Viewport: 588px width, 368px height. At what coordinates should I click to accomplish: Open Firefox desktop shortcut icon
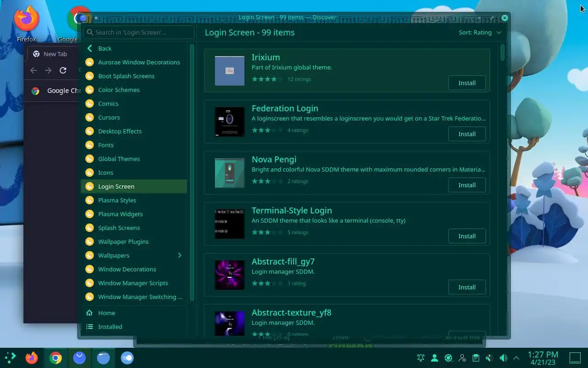26,19
